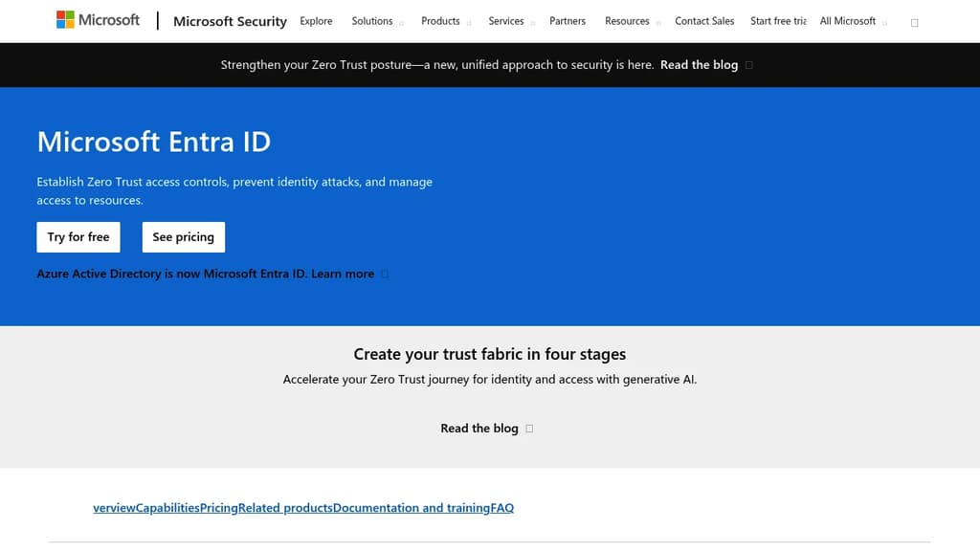Expand the Solutions dropdown

[x=377, y=21]
